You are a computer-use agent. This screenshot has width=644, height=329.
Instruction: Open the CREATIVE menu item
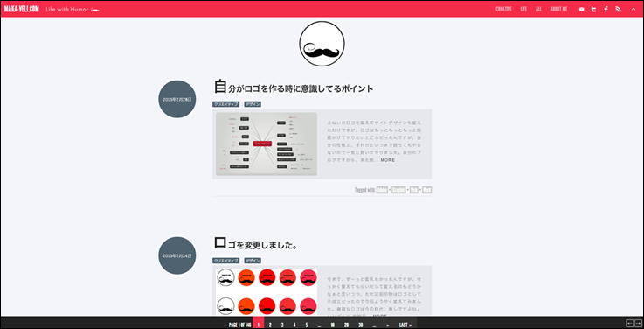click(503, 9)
